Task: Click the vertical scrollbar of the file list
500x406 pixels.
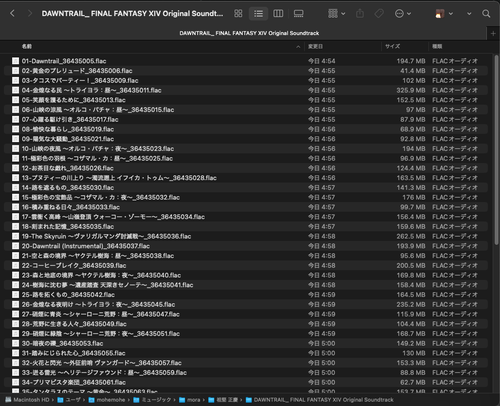Action: [496, 150]
